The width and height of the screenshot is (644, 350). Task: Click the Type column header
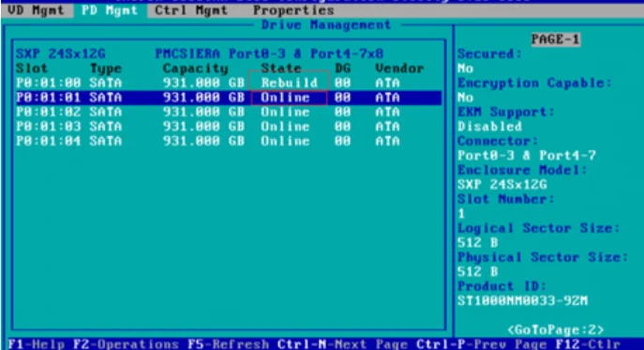pos(106,68)
